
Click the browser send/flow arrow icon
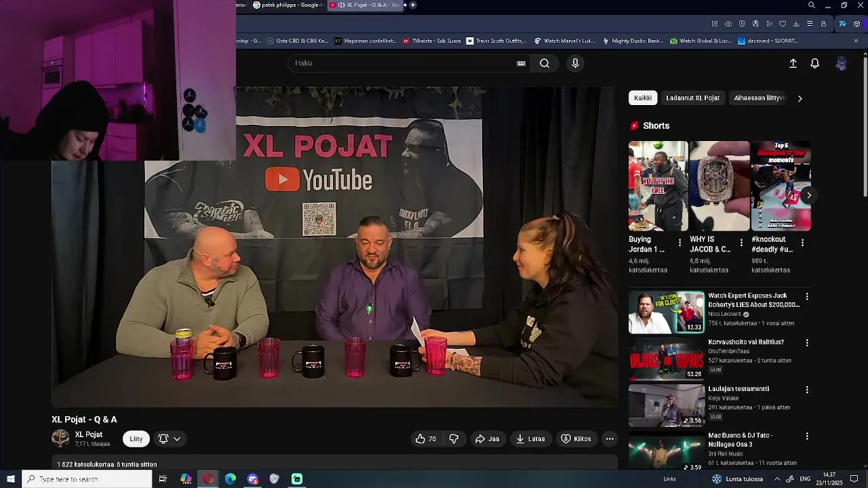pyautogui.click(x=769, y=24)
